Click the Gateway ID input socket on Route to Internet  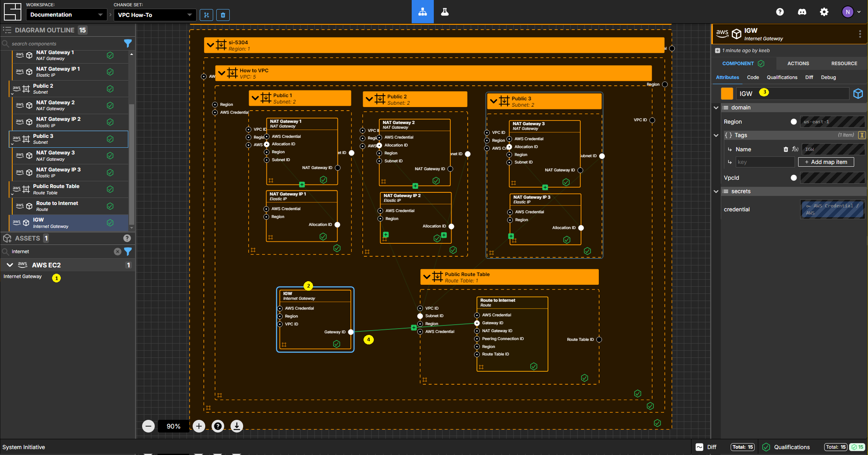[x=477, y=323]
